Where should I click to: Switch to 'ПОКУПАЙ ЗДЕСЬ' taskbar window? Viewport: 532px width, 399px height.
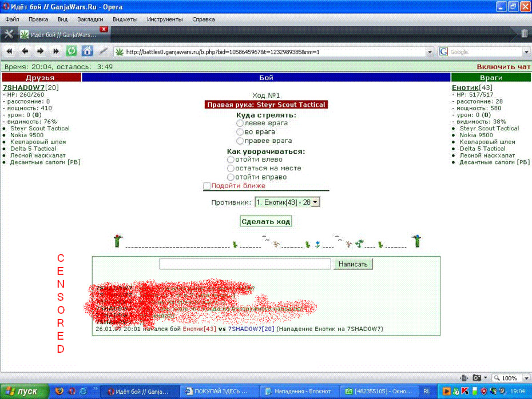219,391
